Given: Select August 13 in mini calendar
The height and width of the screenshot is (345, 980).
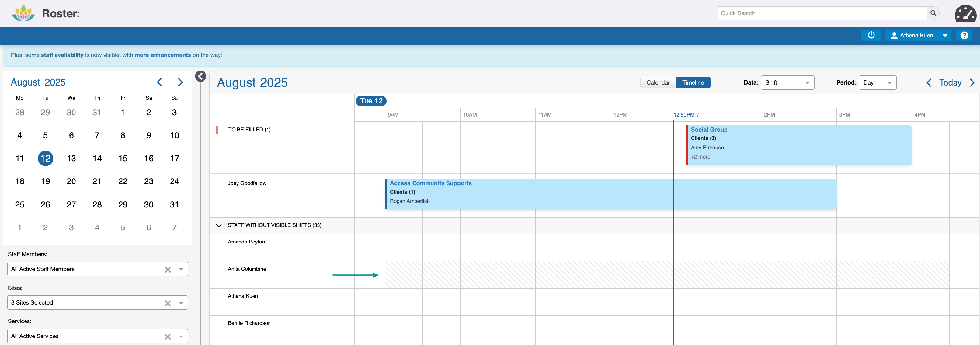Looking at the screenshot, I should 71,158.
